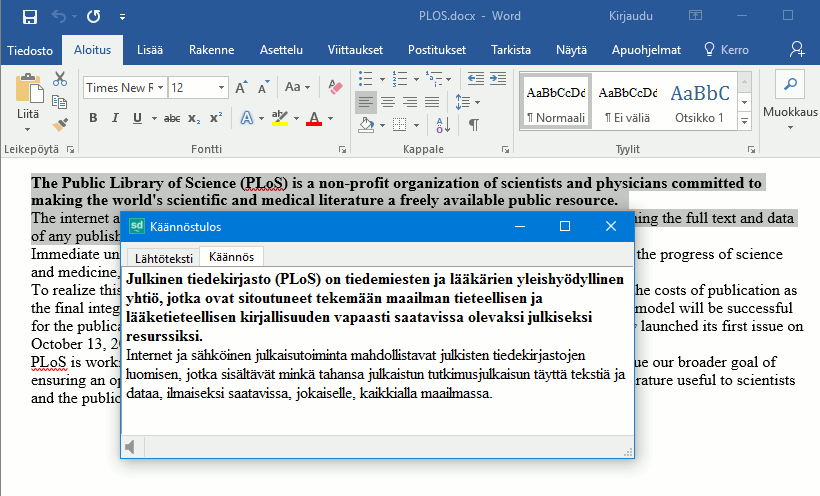Expand the Liitä paste options arrow
Image resolution: width=820 pixels, height=496 pixels.
click(28, 129)
